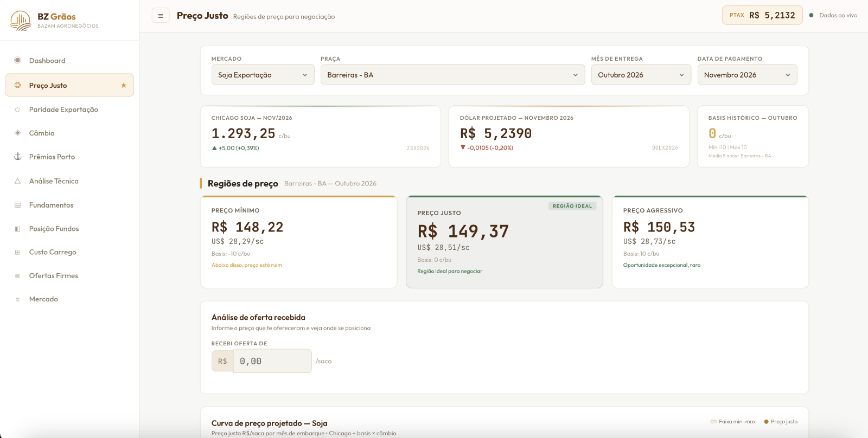This screenshot has width=868, height=438.
Task: Click the PTAX R$ 5,2132 badge
Action: 762,15
